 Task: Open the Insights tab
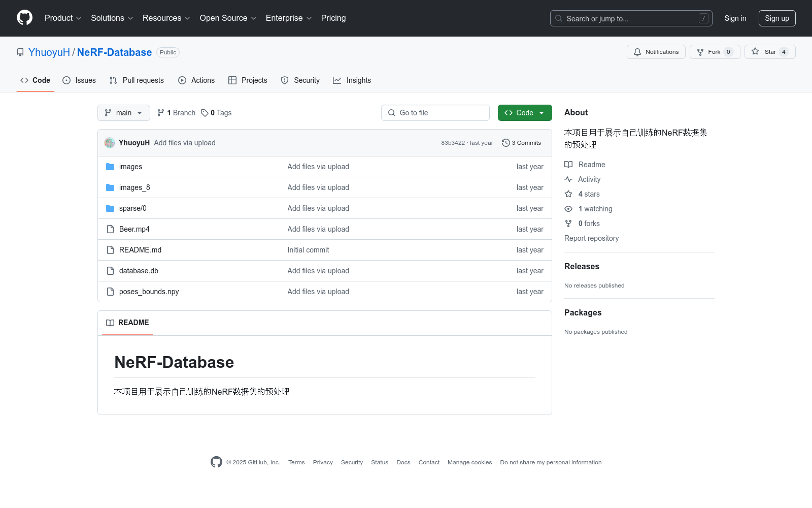click(352, 80)
